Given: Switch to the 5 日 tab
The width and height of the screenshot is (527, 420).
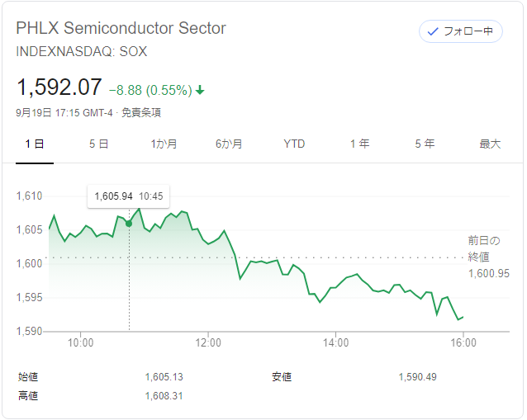Looking at the screenshot, I should point(99,144).
